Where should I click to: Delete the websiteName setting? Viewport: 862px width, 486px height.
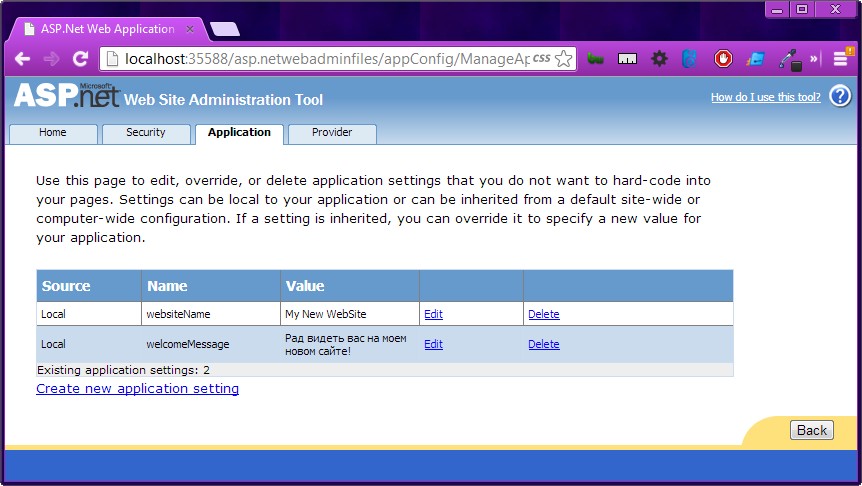coord(544,314)
